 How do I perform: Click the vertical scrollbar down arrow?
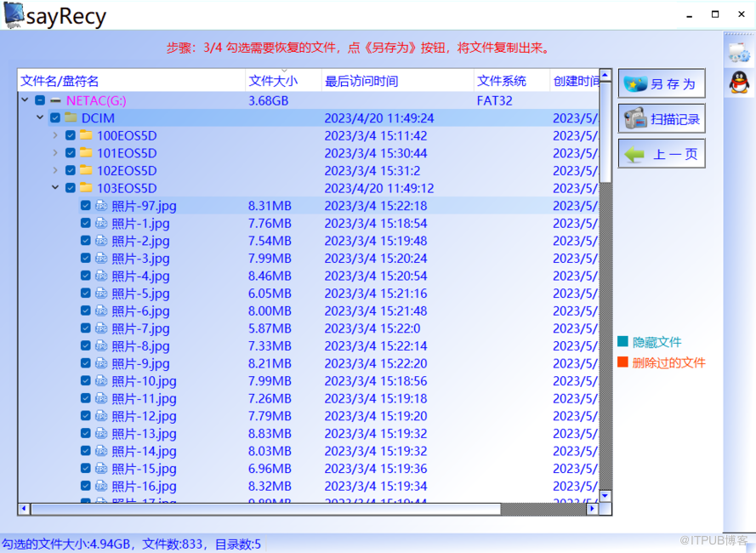[606, 496]
